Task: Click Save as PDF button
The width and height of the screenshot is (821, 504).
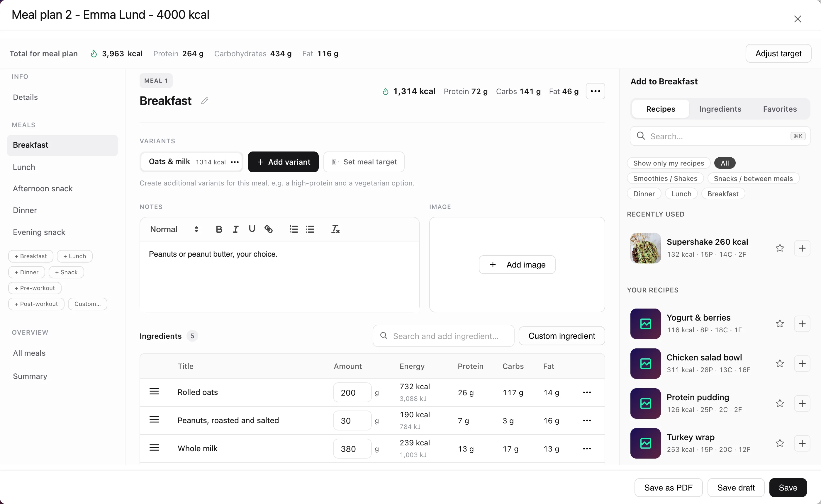Action: [668, 488]
